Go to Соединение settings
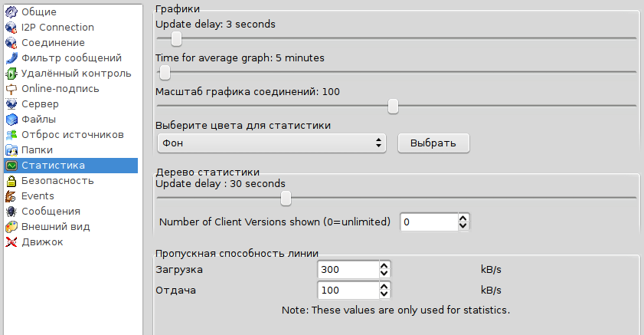Screen dimensions: 644x335 (x=70, y=43)
